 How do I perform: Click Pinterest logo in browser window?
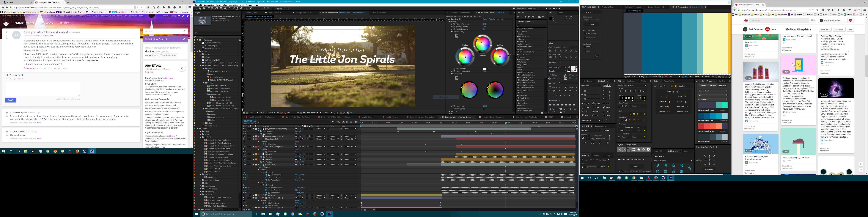pos(746,20)
